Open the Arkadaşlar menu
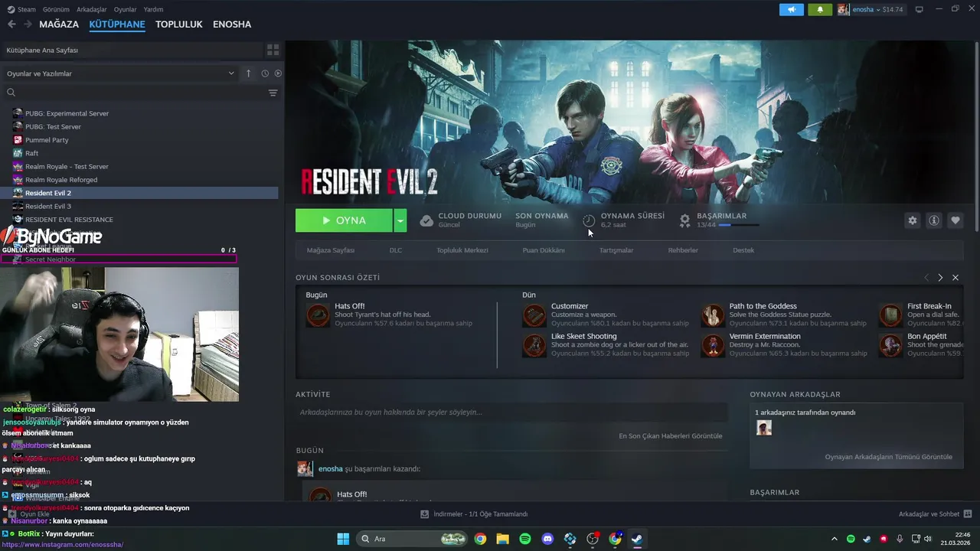The height and width of the screenshot is (551, 980). (92, 9)
